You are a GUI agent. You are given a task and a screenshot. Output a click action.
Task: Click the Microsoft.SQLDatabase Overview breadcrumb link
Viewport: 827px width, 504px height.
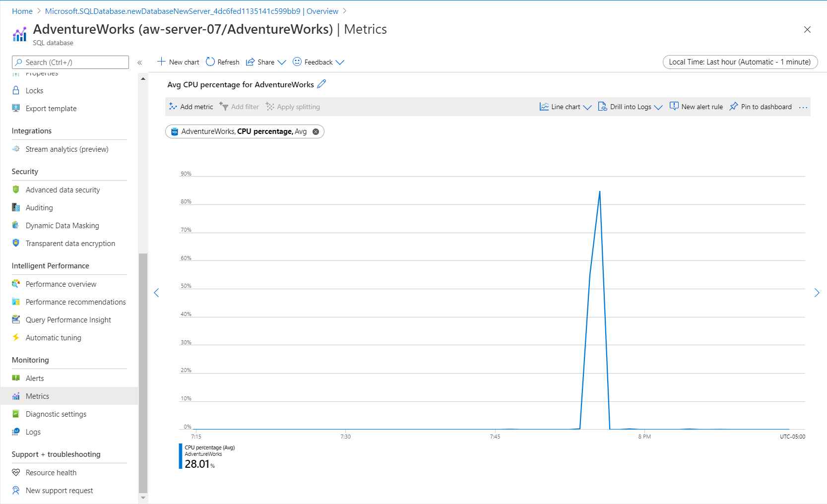(x=191, y=11)
